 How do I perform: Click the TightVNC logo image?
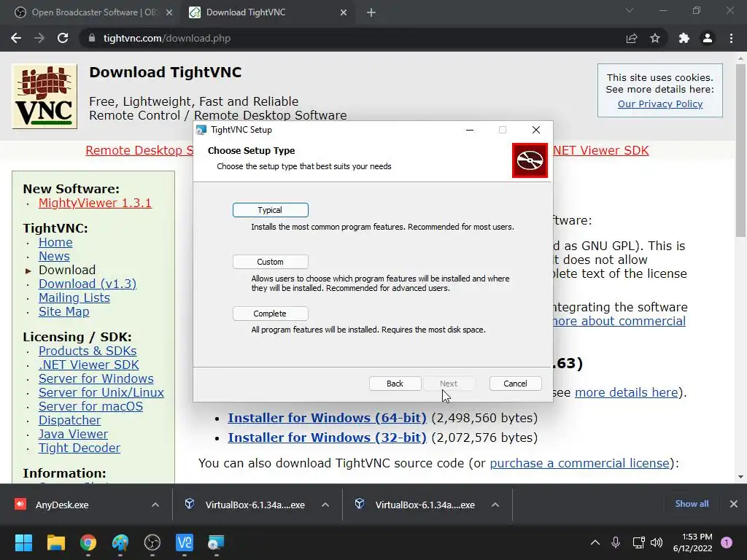[44, 97]
